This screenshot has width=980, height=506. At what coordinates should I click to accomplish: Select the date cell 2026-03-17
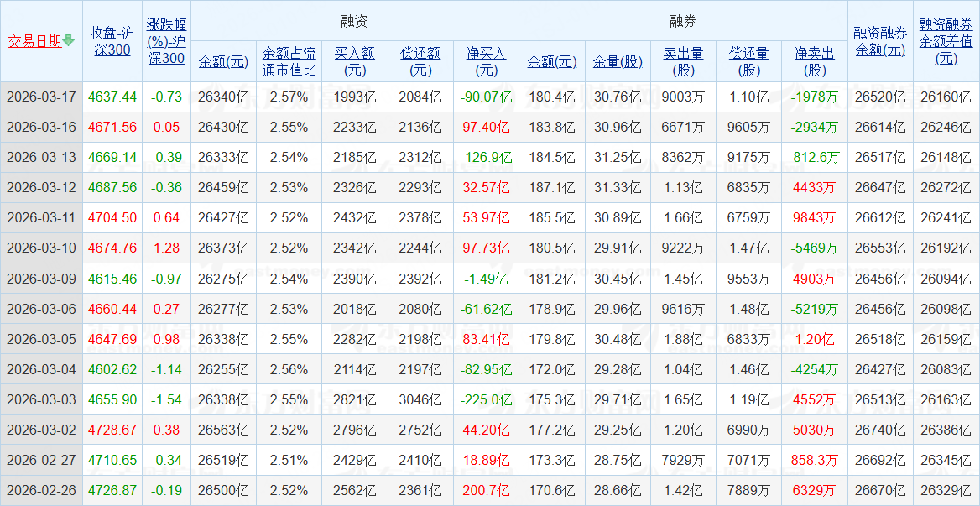(x=41, y=97)
